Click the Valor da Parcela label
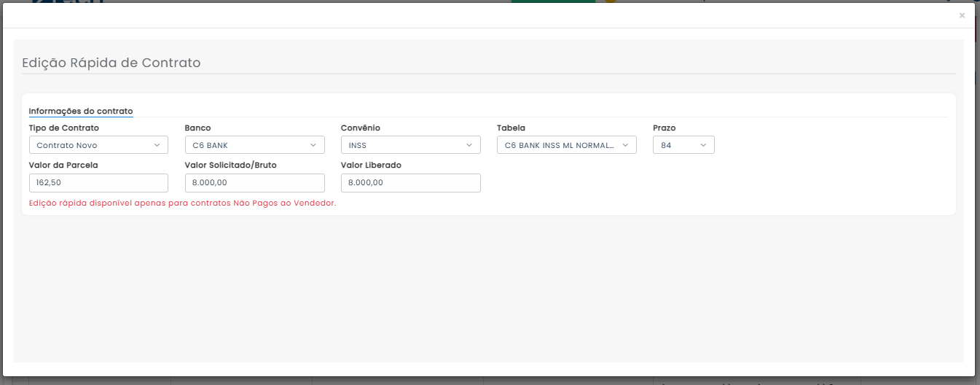The image size is (980, 385). click(63, 166)
